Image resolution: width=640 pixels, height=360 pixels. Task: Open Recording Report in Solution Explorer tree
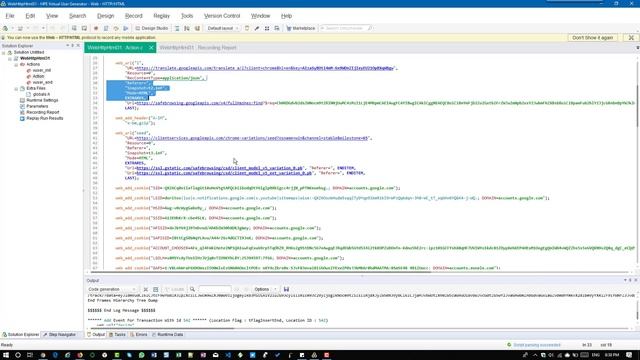click(x=42, y=112)
